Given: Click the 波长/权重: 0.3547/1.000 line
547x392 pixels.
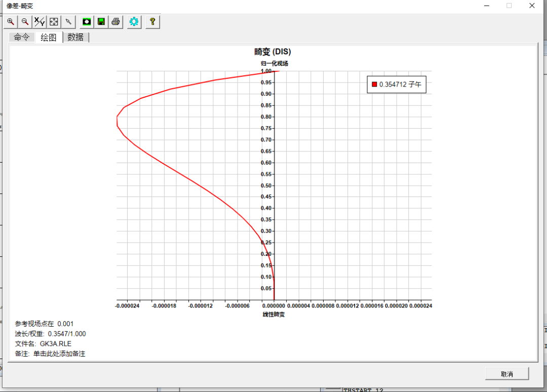Looking at the screenshot, I should click(x=50, y=334).
